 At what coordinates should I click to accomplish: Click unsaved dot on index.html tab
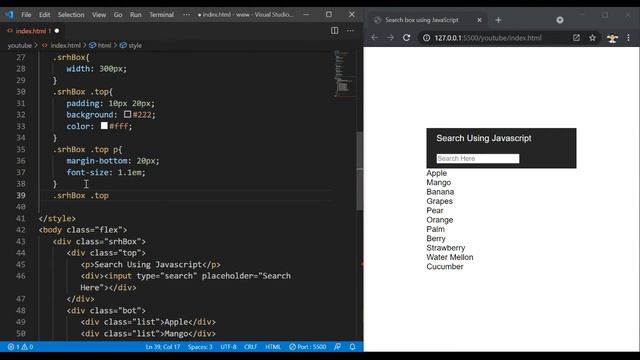[x=57, y=31]
